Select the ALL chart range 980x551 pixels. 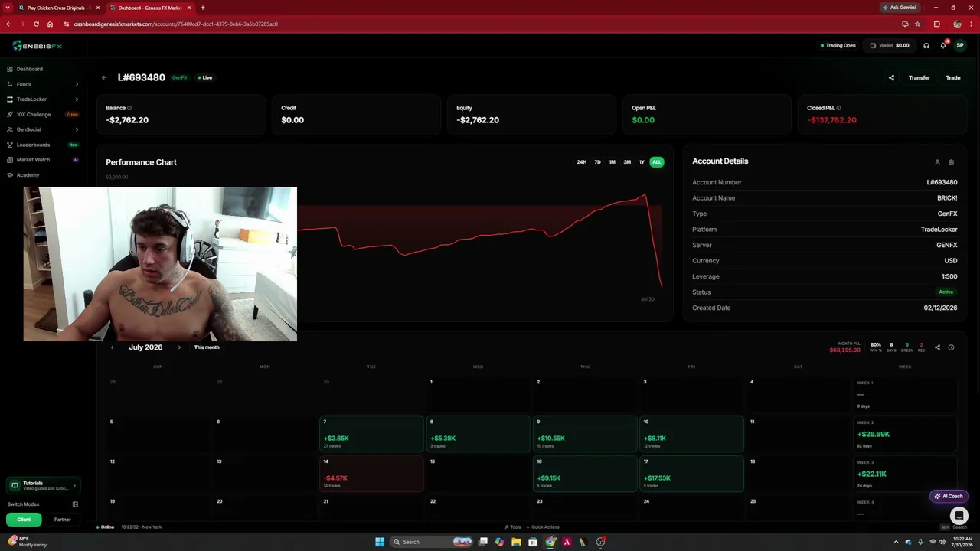[656, 162]
